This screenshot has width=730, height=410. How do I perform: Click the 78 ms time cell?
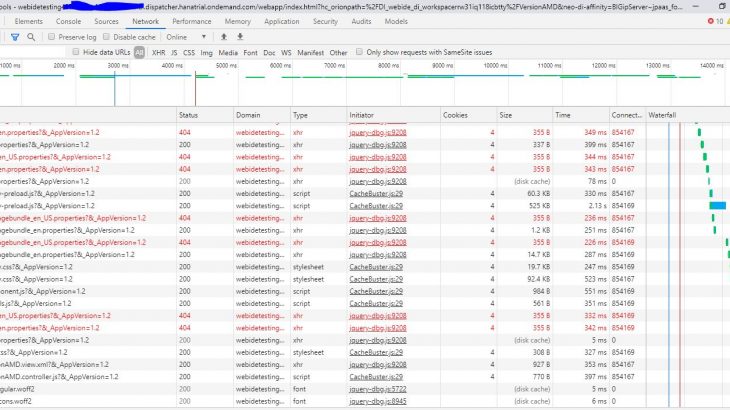(597, 181)
